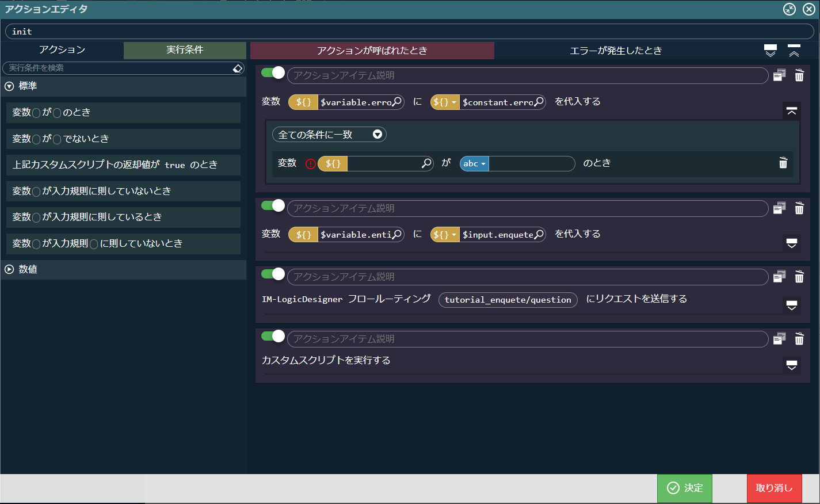
Task: Click the empty condition variable input
Action: pos(384,163)
